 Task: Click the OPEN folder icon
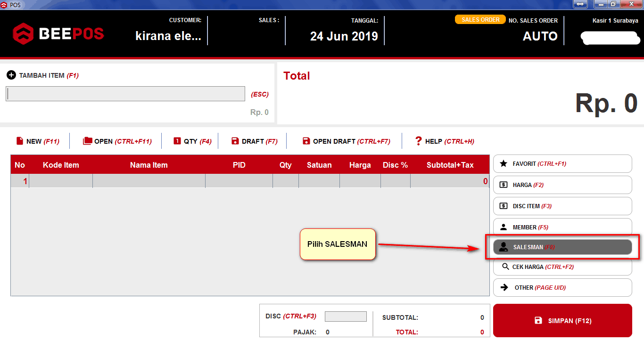click(87, 141)
